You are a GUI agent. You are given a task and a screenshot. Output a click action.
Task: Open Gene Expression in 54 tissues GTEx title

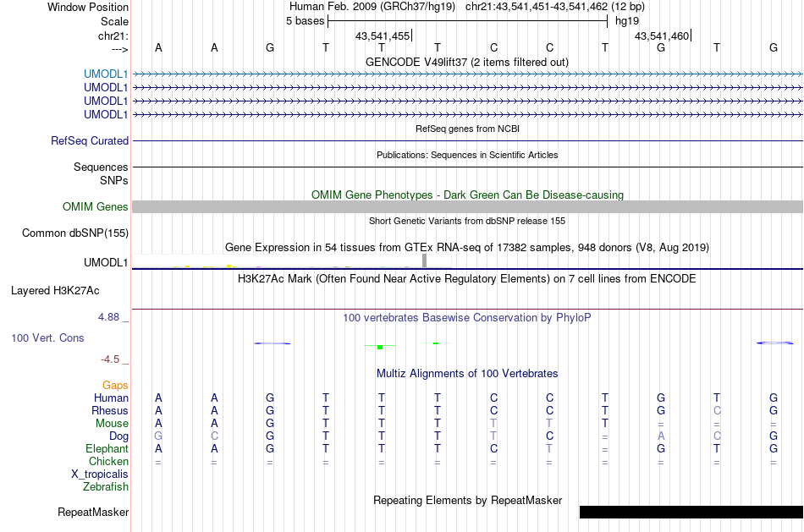coord(467,248)
